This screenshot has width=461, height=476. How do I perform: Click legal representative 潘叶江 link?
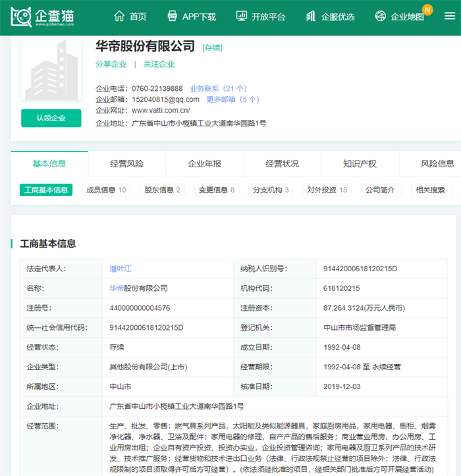click(121, 269)
